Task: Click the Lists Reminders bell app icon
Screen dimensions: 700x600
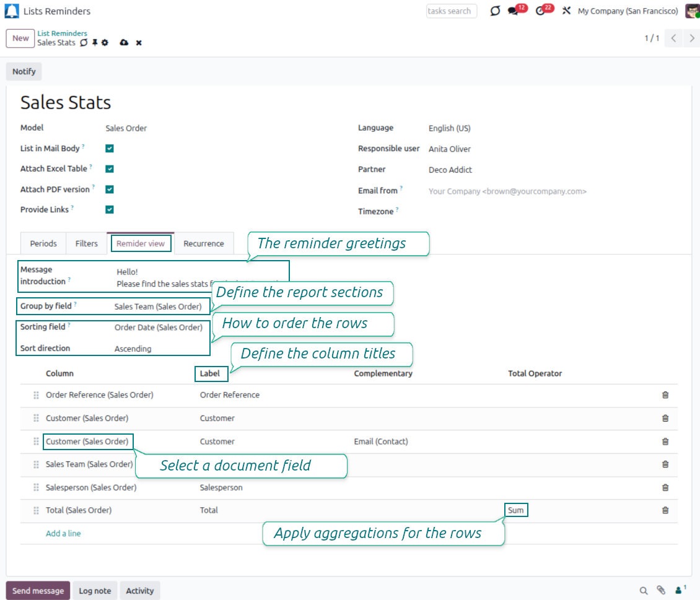Action: coord(12,11)
